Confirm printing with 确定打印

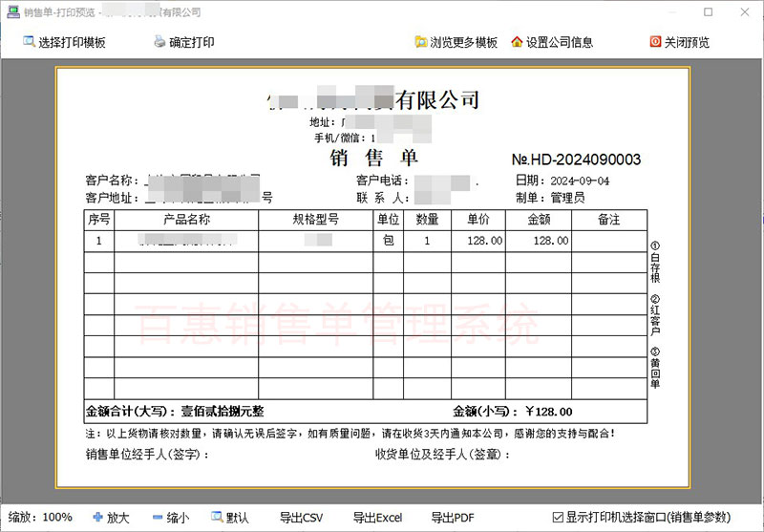192,42
